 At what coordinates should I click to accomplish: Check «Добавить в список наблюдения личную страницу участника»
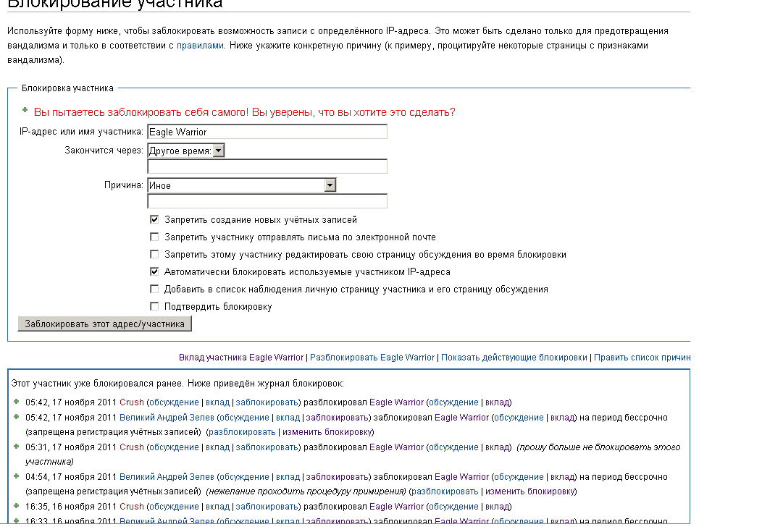(x=154, y=289)
